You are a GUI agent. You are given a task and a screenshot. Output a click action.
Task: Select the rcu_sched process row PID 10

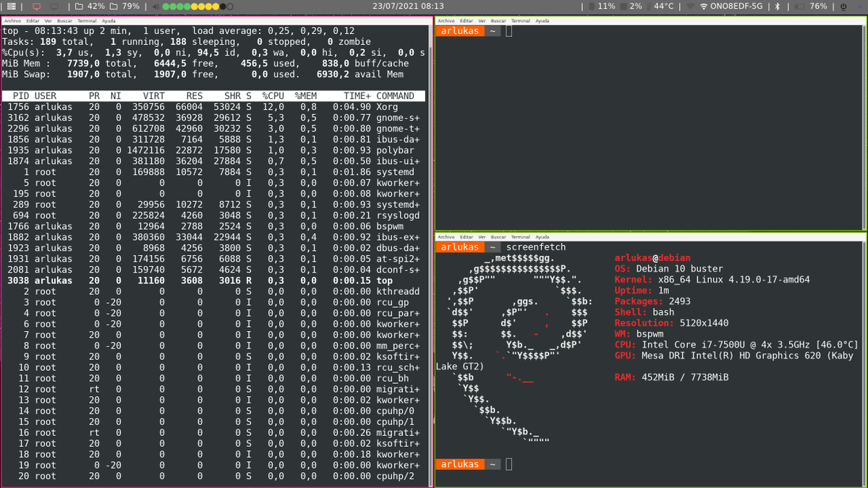[x=214, y=367]
